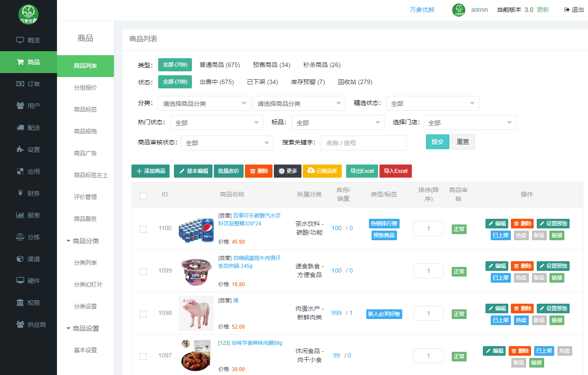Click the 提交 submit button

[437, 142]
